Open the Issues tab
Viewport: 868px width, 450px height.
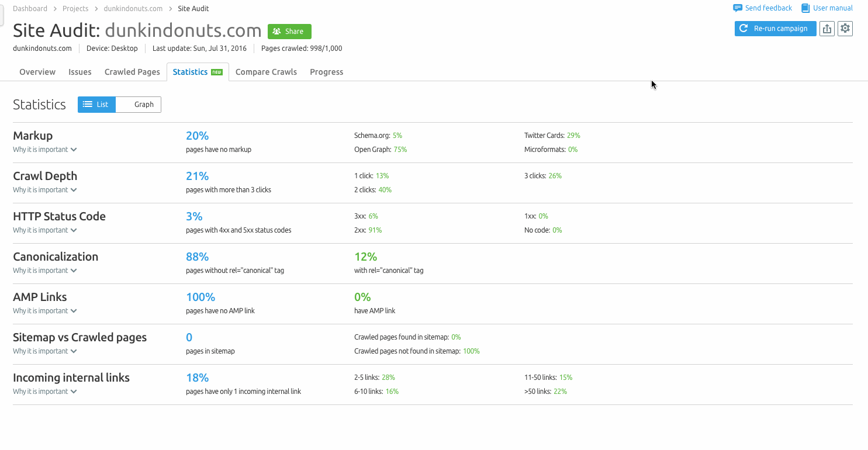click(x=80, y=72)
